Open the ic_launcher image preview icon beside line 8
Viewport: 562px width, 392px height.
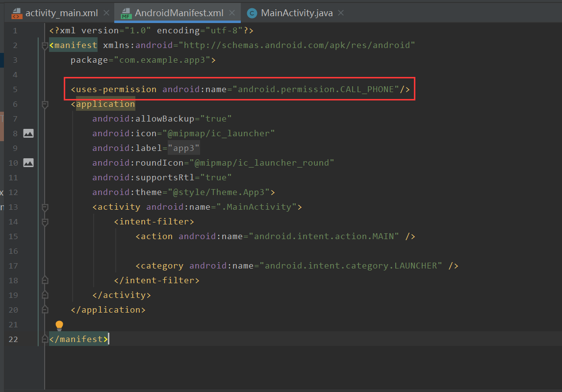pyautogui.click(x=29, y=133)
